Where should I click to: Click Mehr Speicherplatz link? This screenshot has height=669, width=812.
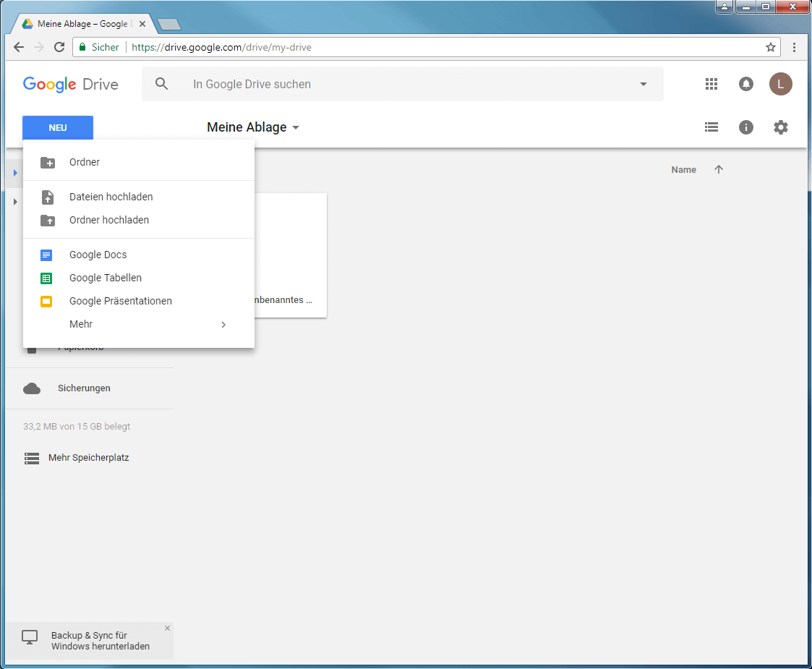pyautogui.click(x=88, y=458)
